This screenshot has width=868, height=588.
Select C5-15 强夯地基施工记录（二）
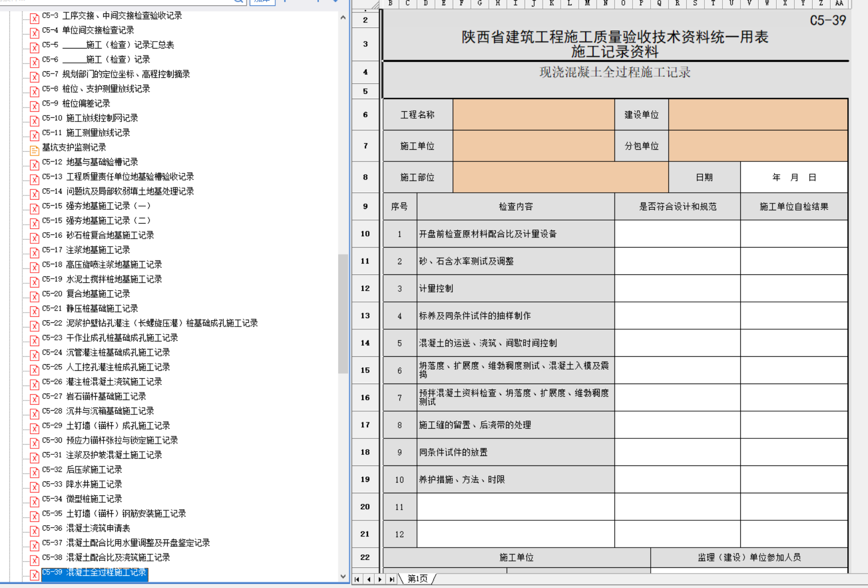(x=96, y=220)
